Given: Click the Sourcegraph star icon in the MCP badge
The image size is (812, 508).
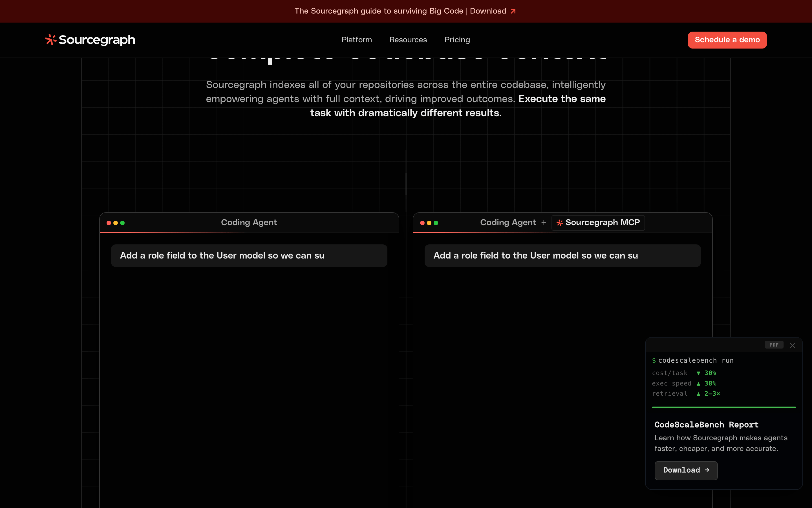Looking at the screenshot, I should (560, 223).
